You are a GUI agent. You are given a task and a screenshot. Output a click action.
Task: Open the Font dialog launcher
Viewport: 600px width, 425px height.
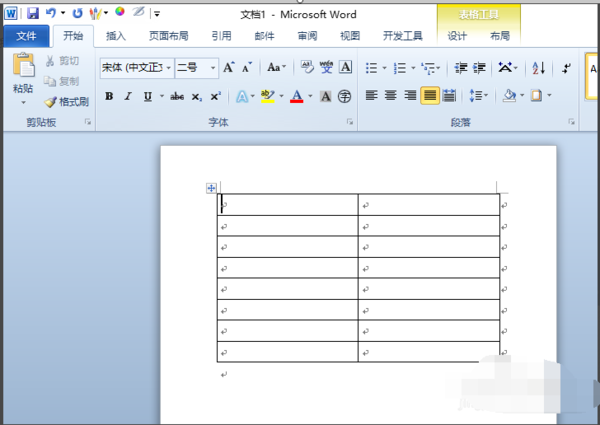[x=350, y=122]
